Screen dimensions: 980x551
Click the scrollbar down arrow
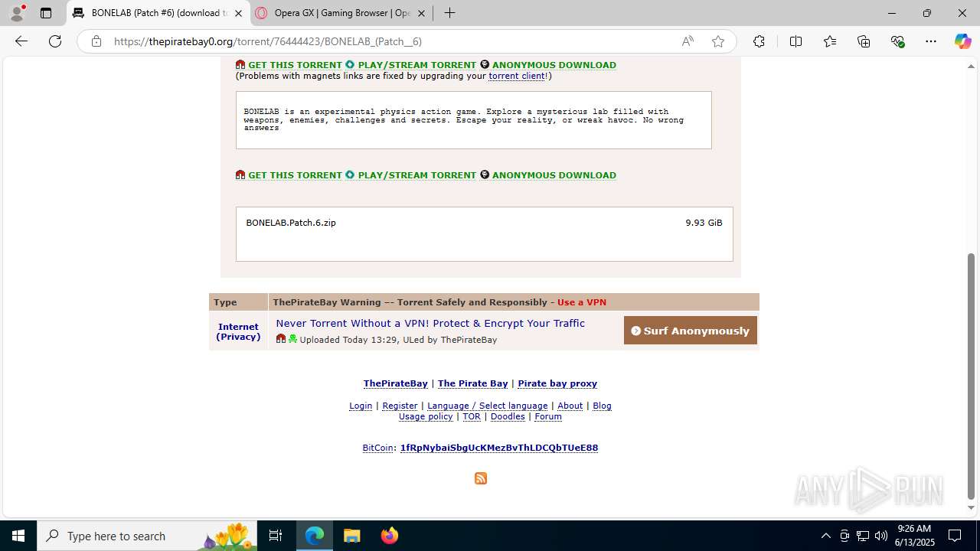pyautogui.click(x=971, y=507)
